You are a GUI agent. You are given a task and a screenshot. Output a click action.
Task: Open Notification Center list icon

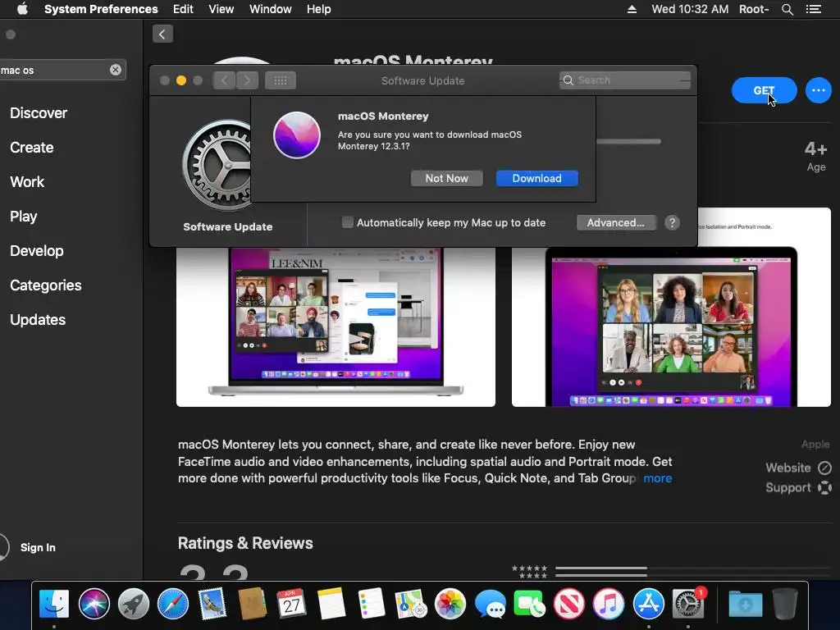(x=813, y=9)
